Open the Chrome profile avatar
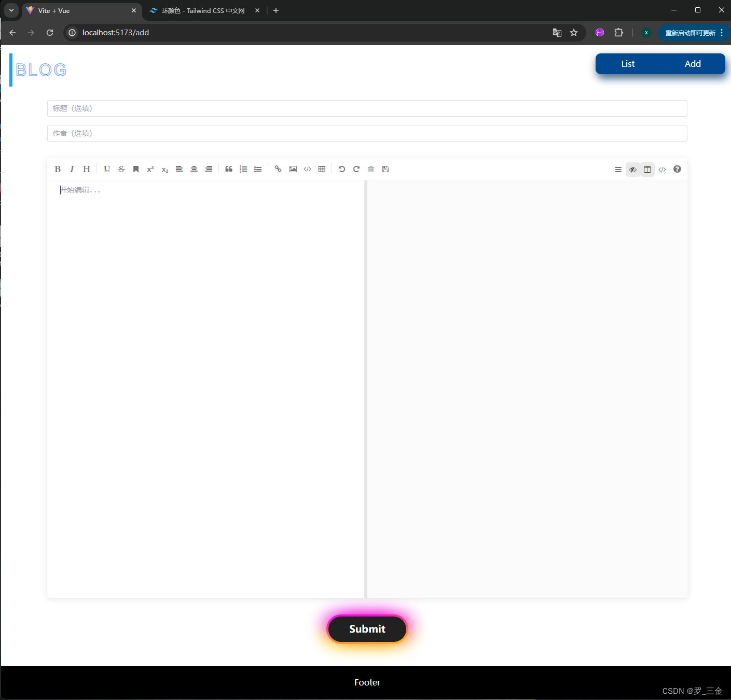This screenshot has height=700, width=731. [646, 33]
